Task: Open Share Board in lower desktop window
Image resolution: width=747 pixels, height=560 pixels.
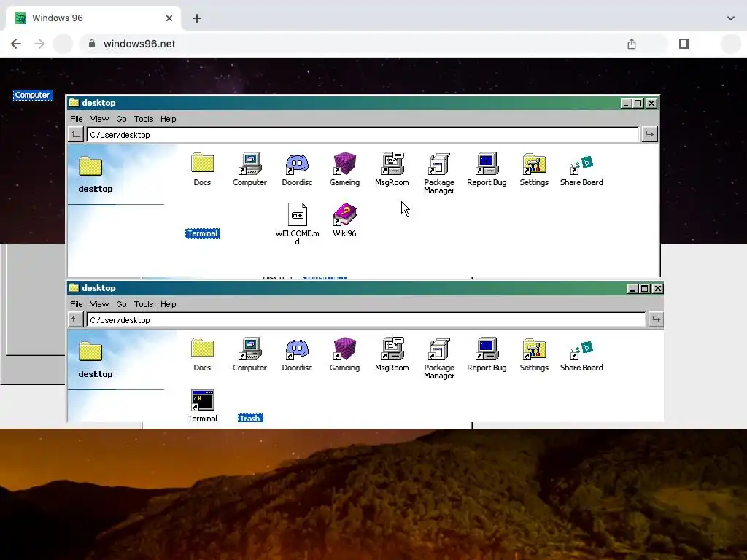Action: 581,354
